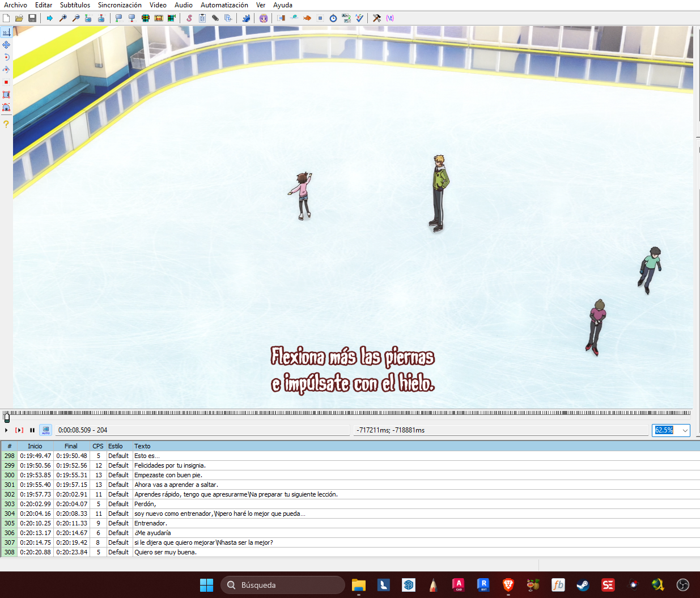
Task: Cycle tag hiding mode icon
Action: click(x=390, y=18)
